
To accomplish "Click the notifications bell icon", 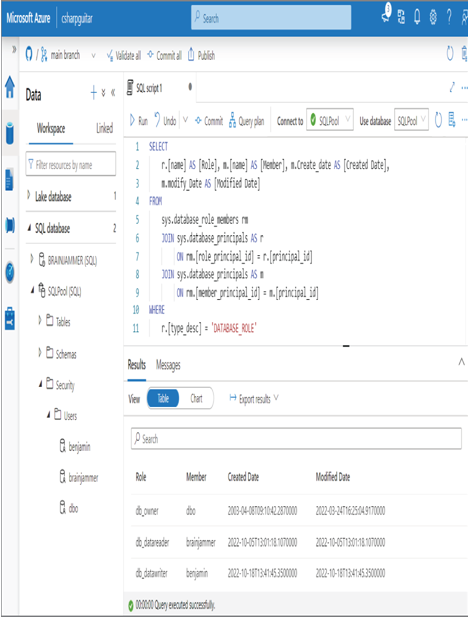I will [417, 17].
